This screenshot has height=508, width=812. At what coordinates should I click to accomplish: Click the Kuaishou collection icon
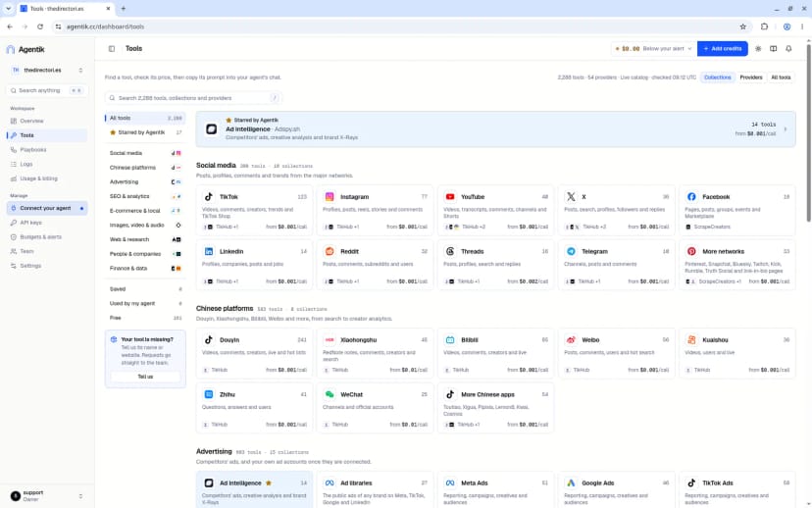coord(691,339)
